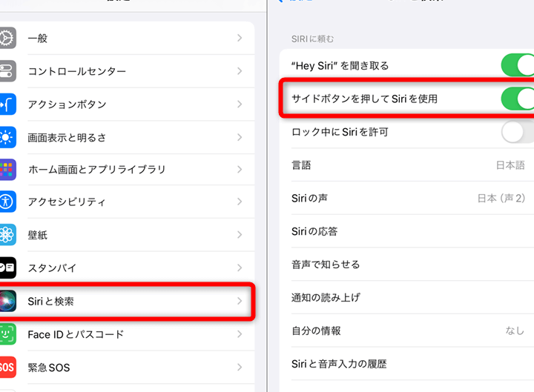Open アクセシビリティ settings
Screen dimensions: 534x392
[x=127, y=202]
